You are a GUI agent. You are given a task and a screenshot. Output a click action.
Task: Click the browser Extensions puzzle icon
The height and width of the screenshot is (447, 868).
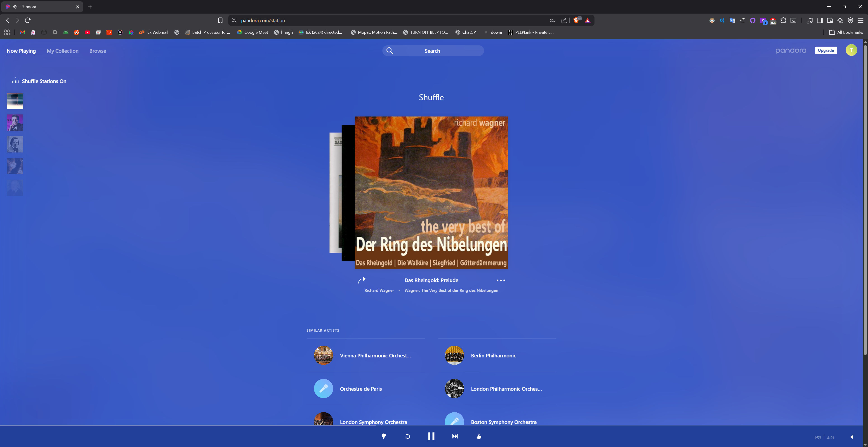(x=783, y=21)
